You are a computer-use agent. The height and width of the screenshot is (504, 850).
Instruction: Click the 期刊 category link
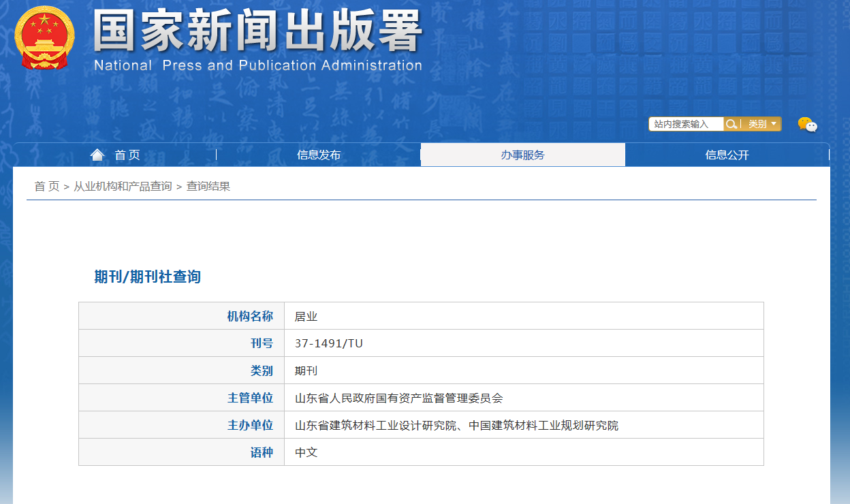tap(304, 370)
